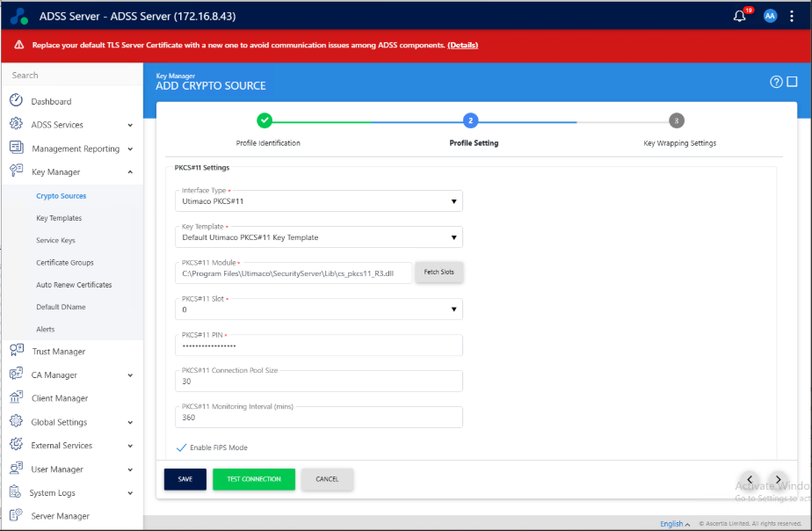This screenshot has height=531, width=812.
Task: Click the PKCS#11 Connection Pool Size field
Action: click(x=318, y=381)
